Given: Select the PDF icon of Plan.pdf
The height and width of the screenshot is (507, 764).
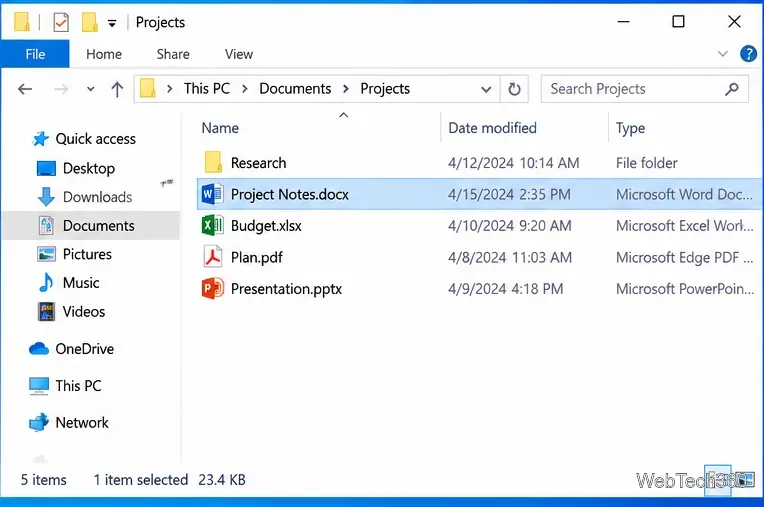Looking at the screenshot, I should coord(212,257).
